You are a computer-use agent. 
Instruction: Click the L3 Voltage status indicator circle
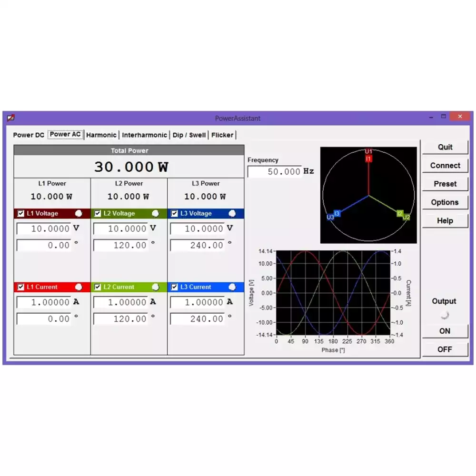pos(232,213)
